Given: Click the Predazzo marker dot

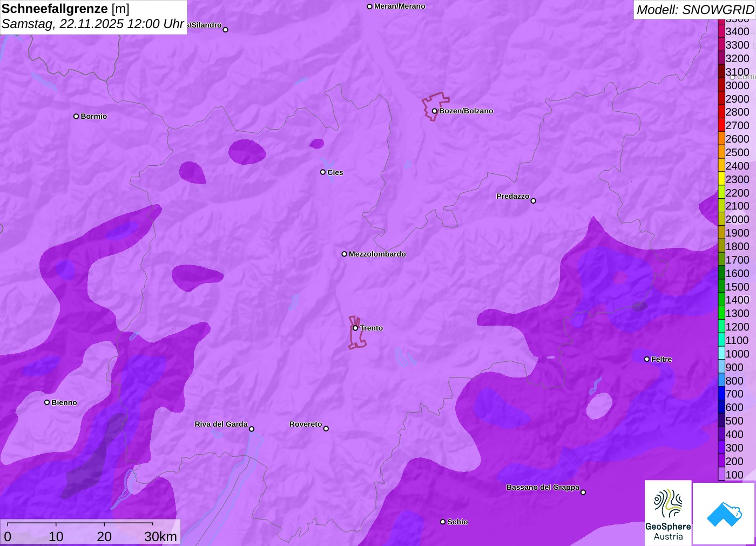Looking at the screenshot, I should (533, 201).
